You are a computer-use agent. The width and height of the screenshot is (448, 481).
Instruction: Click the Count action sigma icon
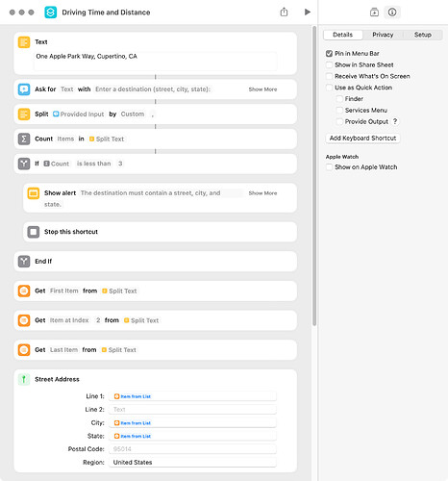(24, 139)
